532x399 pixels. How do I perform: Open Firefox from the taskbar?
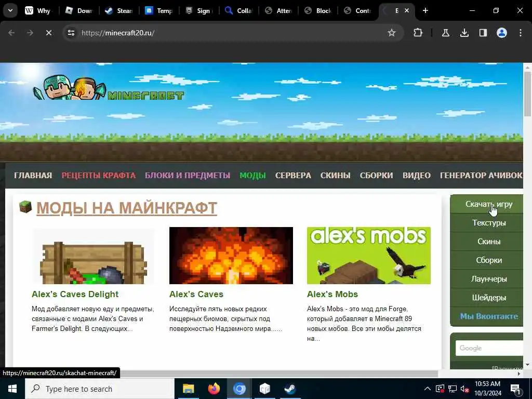click(214, 389)
